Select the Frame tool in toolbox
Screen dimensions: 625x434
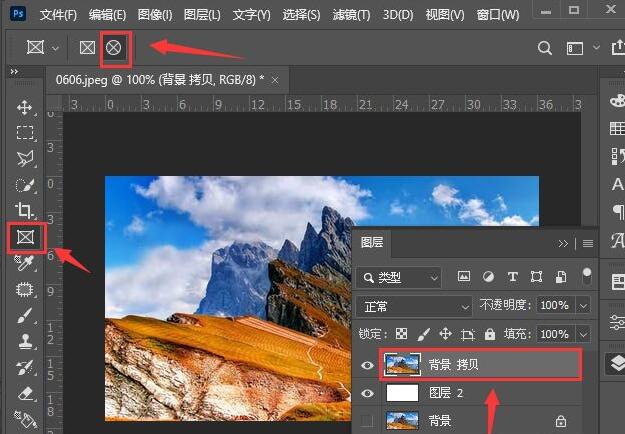26,238
